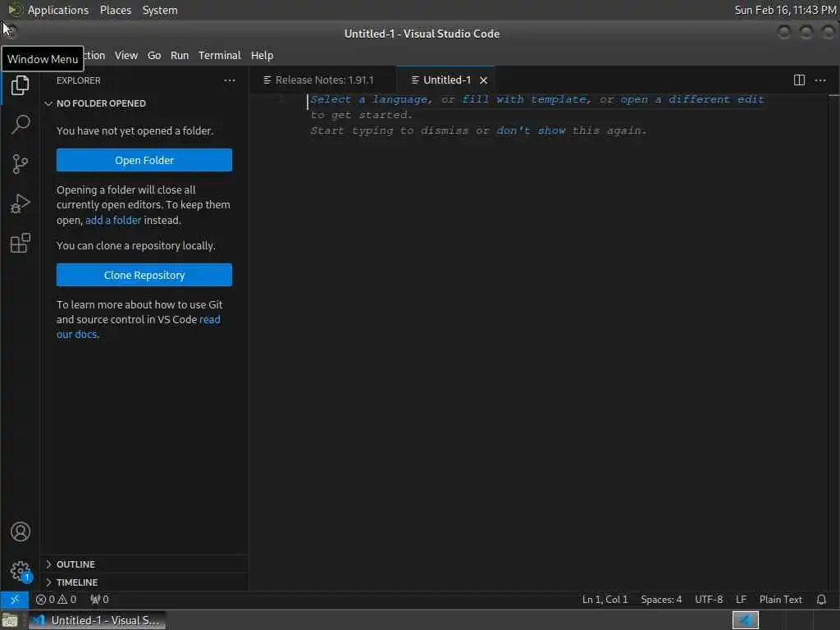Close the Untitled-1 tab
Viewport: 840px width, 630px height.
tap(484, 80)
